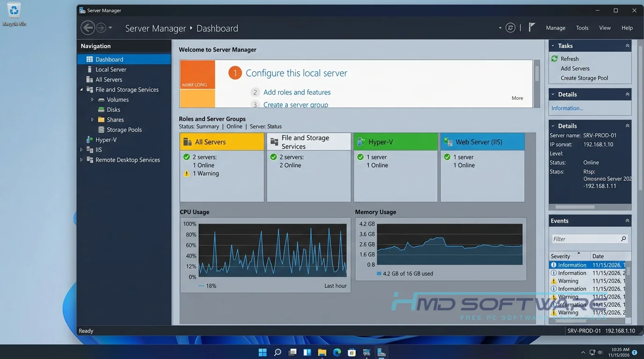This screenshot has width=644, height=359.
Task: Click the Dashboard grid icon in Navigation
Action: click(x=89, y=59)
